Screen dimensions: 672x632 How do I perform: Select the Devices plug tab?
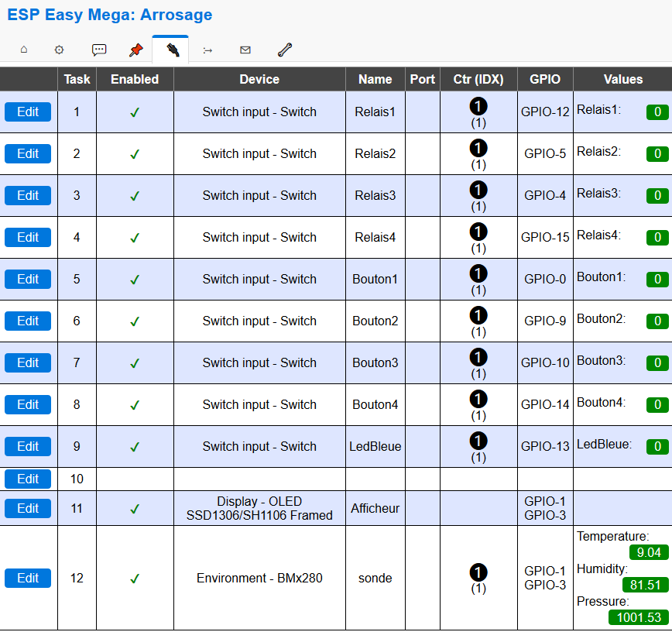point(172,50)
